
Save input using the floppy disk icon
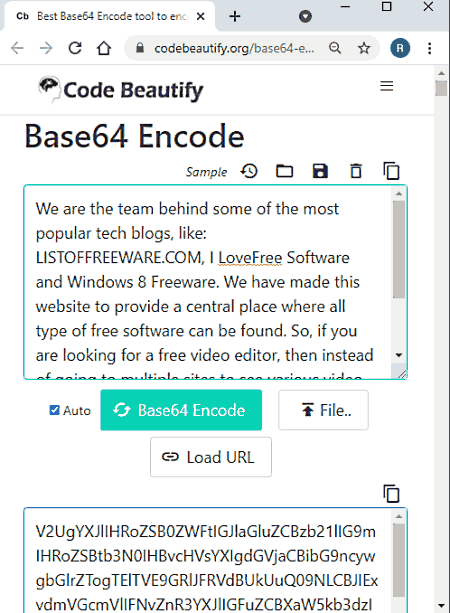[320, 171]
